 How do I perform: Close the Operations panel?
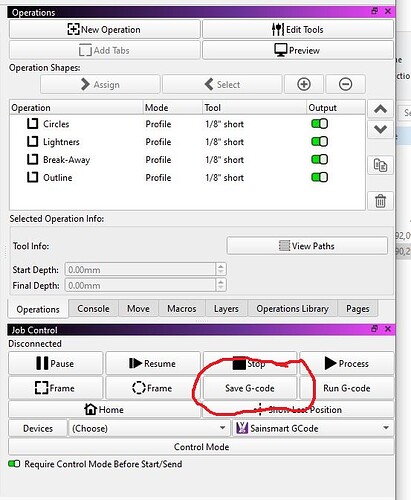[x=388, y=11]
